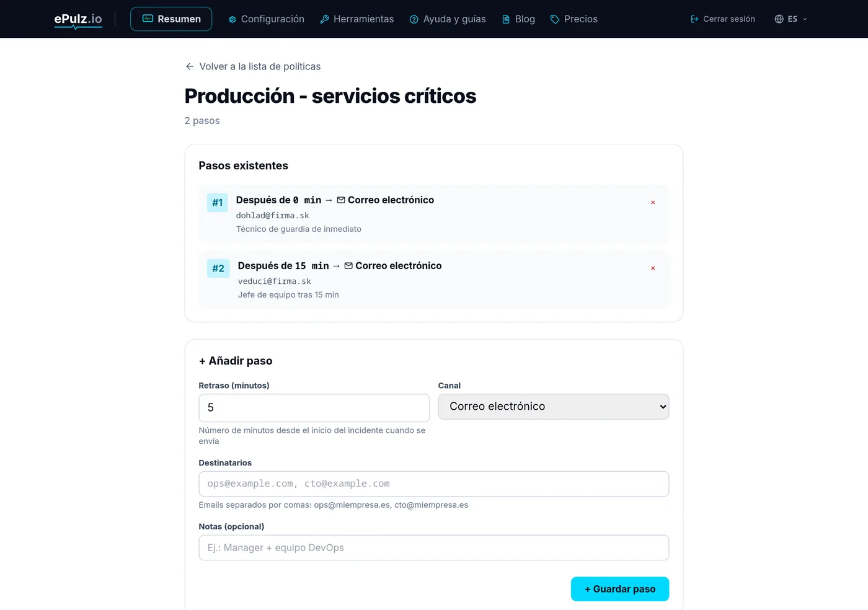The image size is (868, 610).
Task: Click the 'Pasos existentes' heading
Action: [244, 166]
